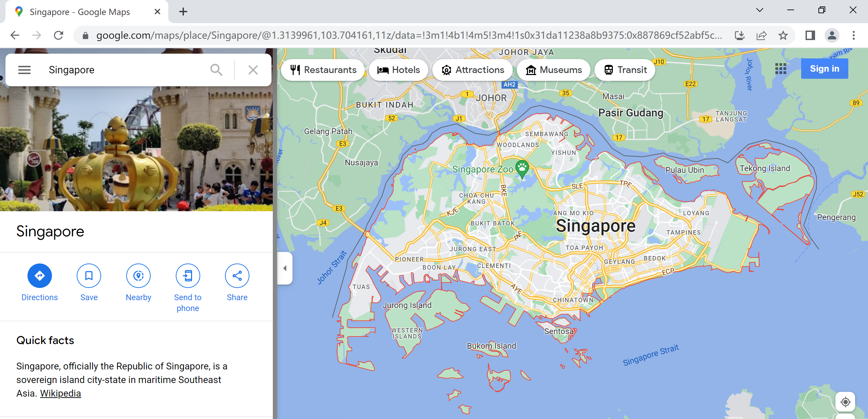Screen dimensions: 868x419
Task: Sign in to Google Maps
Action: 824,69
